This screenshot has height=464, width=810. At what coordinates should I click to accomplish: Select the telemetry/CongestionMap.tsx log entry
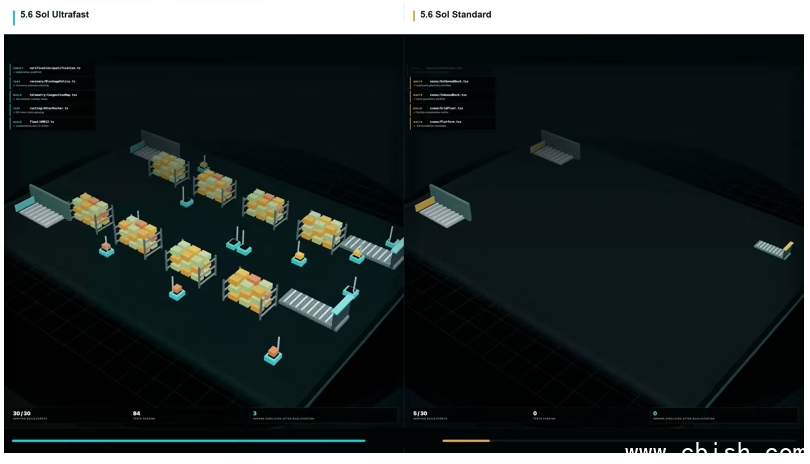pos(52,97)
